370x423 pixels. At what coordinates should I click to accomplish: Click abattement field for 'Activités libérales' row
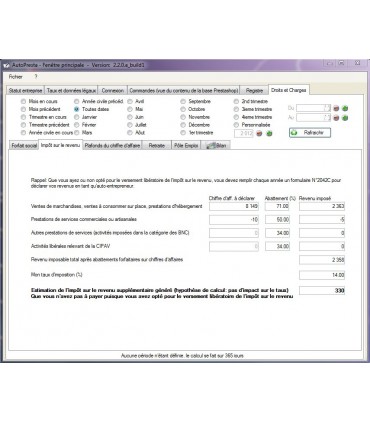(x=277, y=246)
